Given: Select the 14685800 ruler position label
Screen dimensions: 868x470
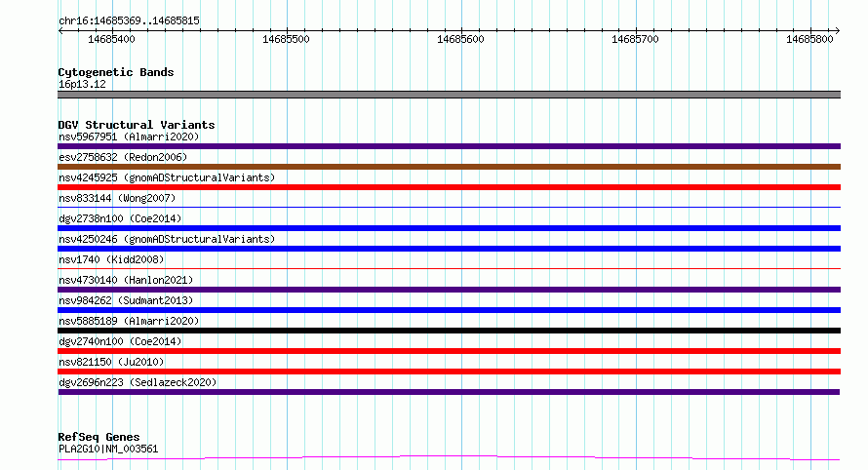Looking at the screenshot, I should tap(809, 39).
